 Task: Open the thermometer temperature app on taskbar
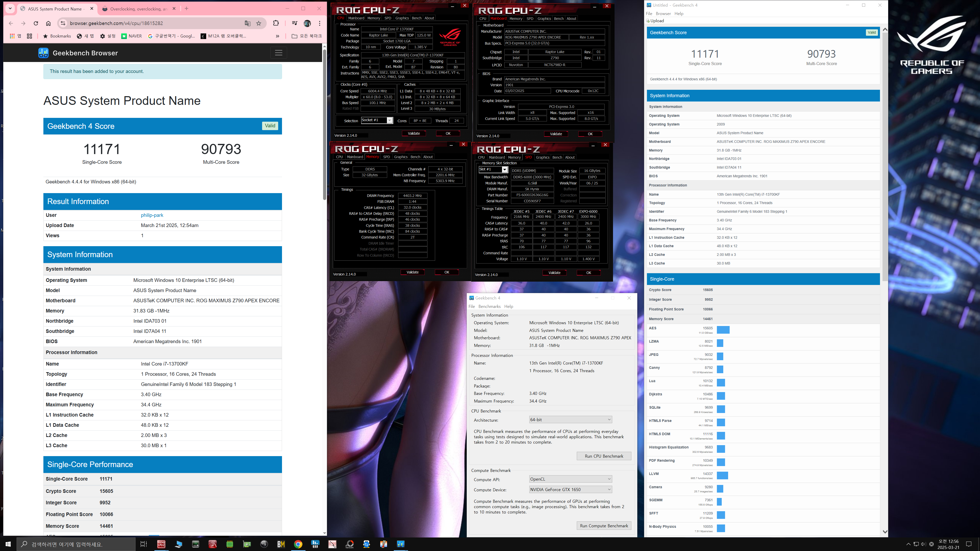[x=384, y=544]
